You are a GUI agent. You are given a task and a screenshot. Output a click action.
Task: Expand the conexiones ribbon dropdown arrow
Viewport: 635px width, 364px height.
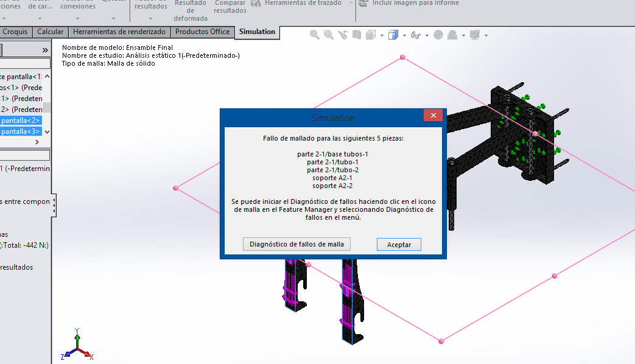(x=77, y=19)
